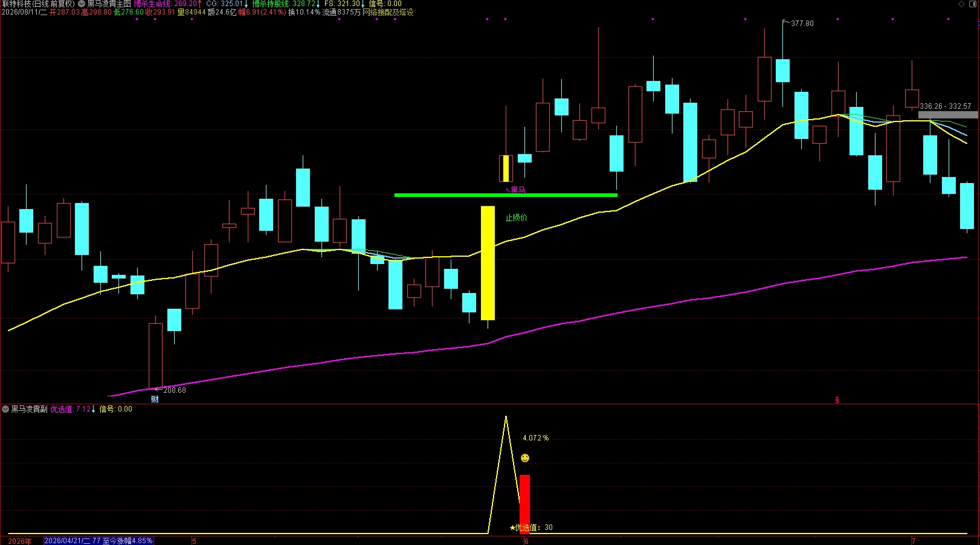Click the 财 financial marker icon
The width and height of the screenshot is (980, 545).
155,399
